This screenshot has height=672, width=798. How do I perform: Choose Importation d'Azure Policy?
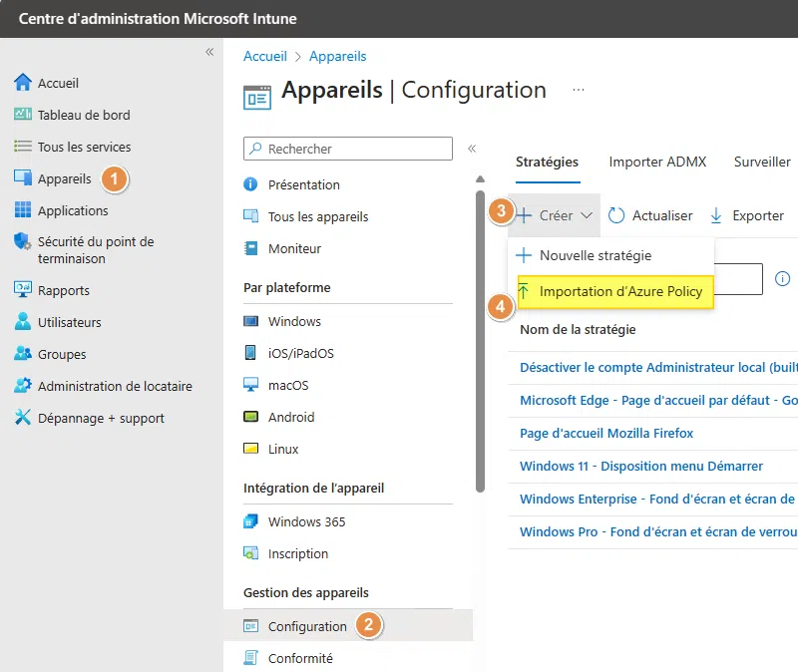coord(620,292)
